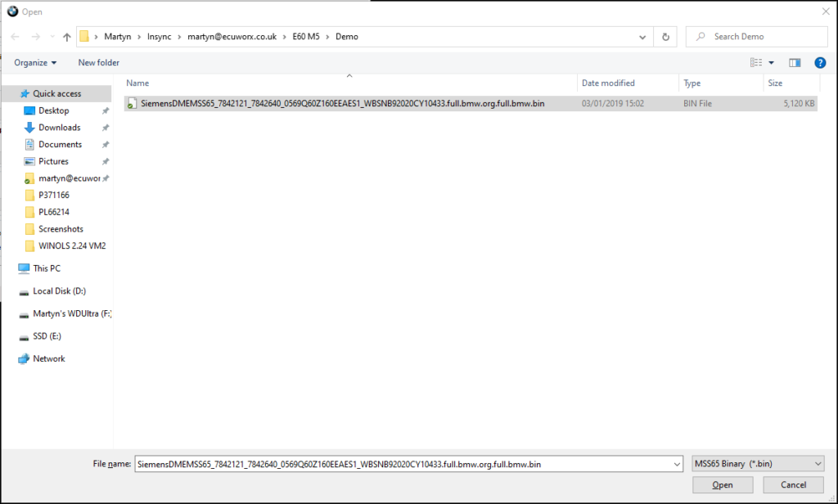Screen dimensions: 838x504
Task: Open Desktop in the sidebar
Action: [53, 110]
